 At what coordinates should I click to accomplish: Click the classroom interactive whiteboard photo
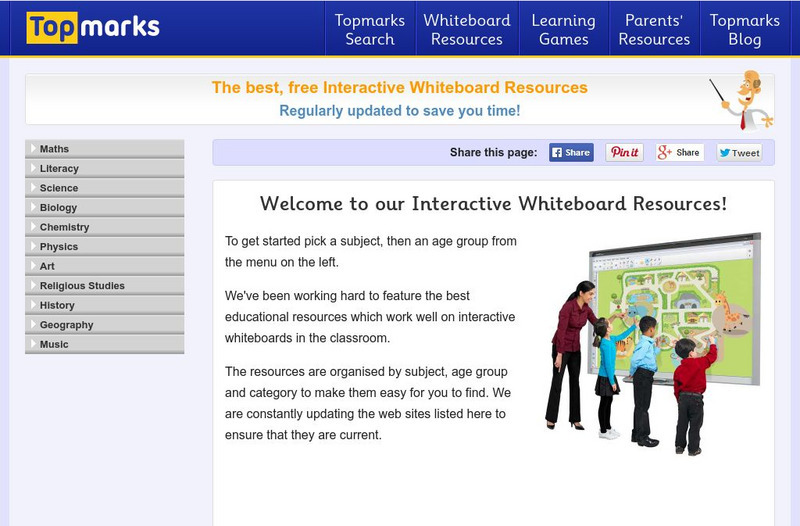point(653,343)
